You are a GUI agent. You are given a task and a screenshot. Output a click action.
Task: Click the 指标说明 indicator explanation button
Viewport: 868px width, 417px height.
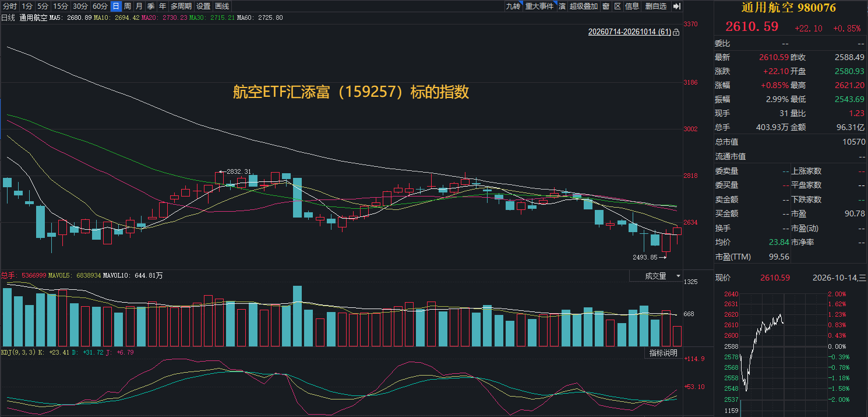pos(664,353)
